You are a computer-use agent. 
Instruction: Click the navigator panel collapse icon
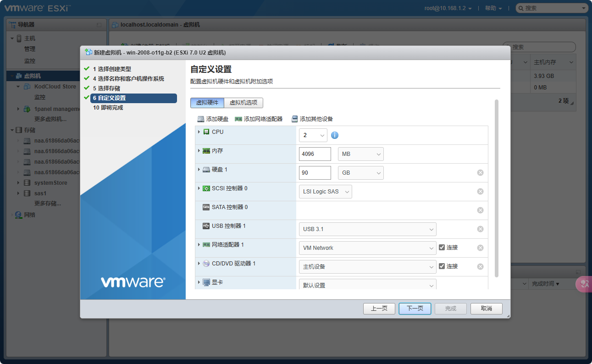pos(99,25)
